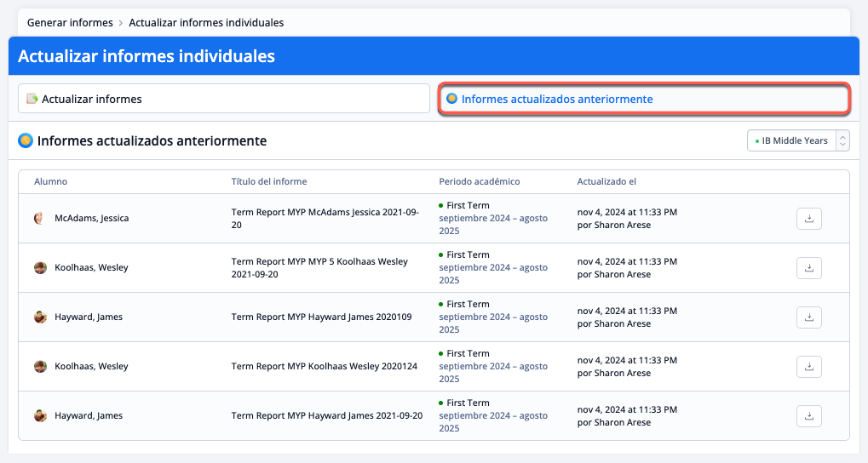Click the Título del informe column header
Image resolution: width=868 pixels, height=463 pixels.
point(269,181)
